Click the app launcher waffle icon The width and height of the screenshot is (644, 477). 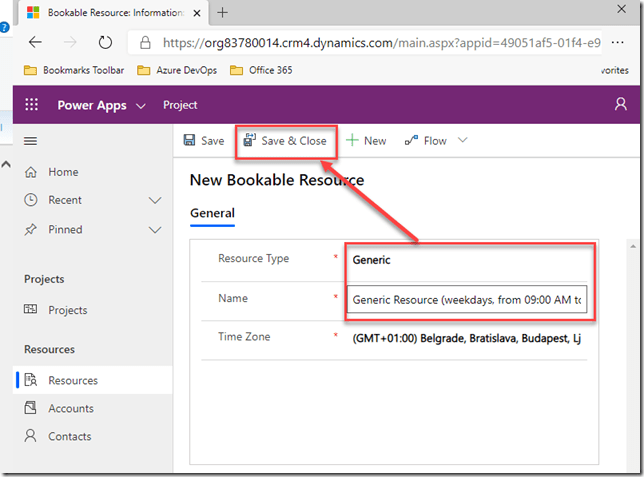tap(31, 105)
